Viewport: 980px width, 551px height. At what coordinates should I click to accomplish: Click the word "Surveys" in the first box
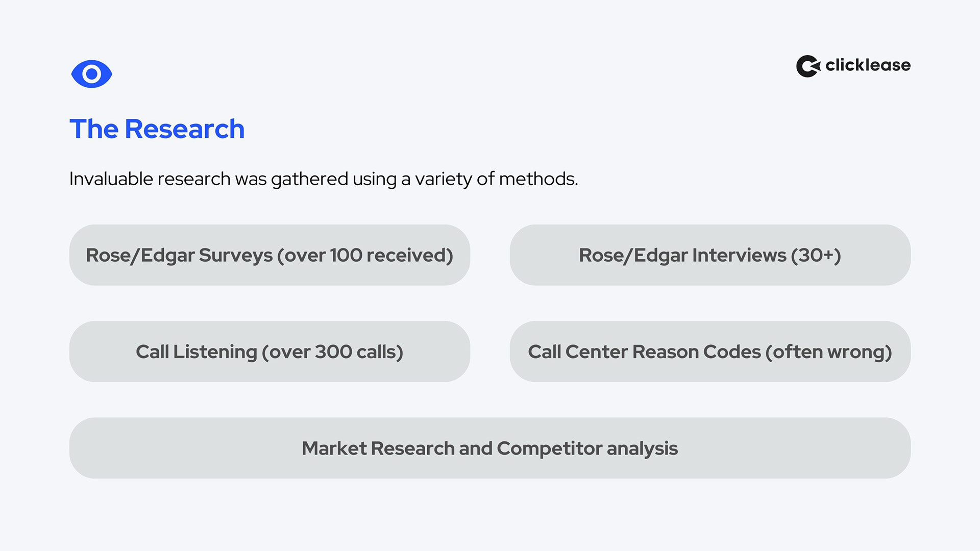235,255
